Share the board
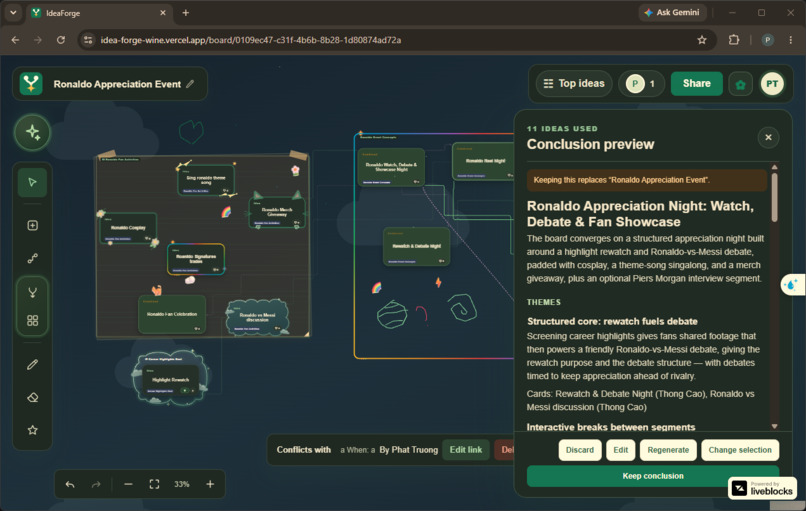Viewport: 806px width, 511px height. tap(697, 84)
